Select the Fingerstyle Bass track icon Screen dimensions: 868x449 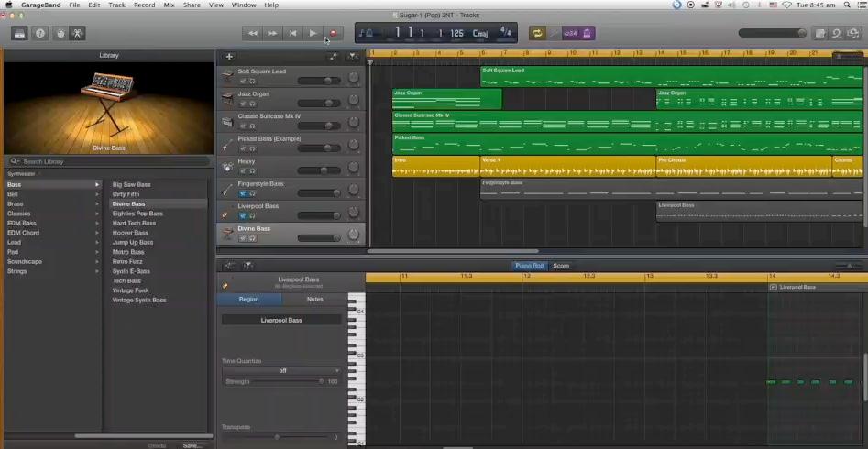point(227,190)
